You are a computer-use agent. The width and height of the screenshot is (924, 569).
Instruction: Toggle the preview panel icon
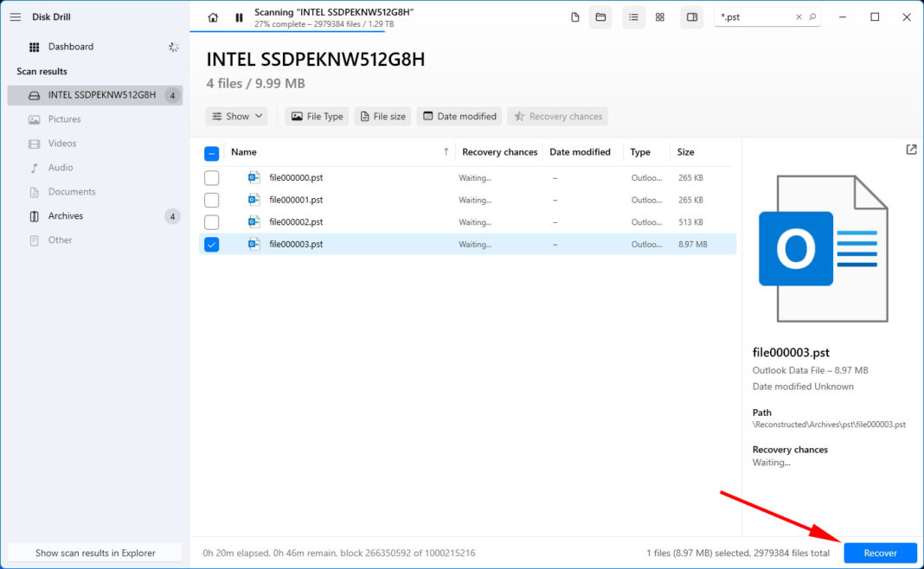(x=690, y=16)
